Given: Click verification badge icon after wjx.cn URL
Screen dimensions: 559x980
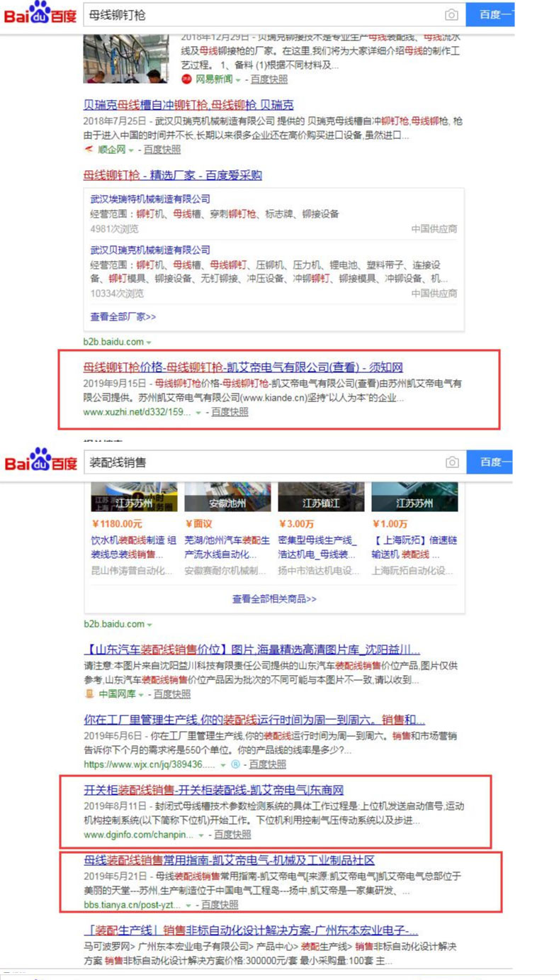Looking at the screenshot, I should click(235, 764).
